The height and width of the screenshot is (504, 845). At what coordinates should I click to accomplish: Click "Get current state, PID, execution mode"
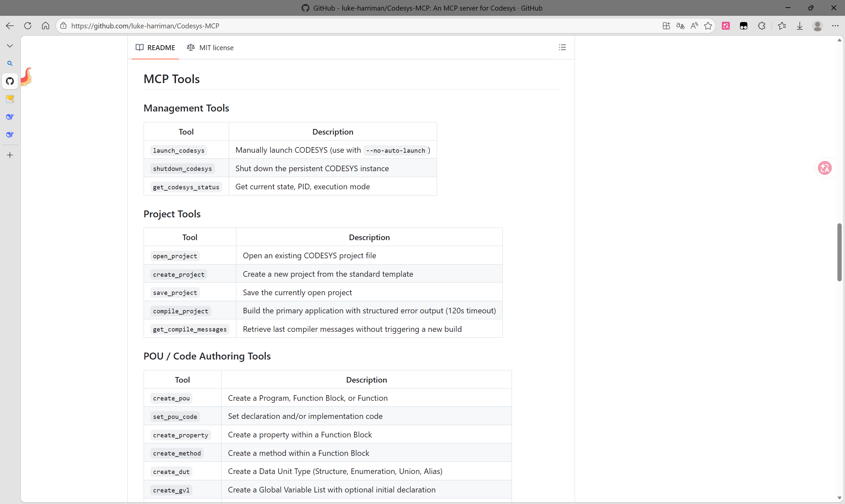(303, 187)
